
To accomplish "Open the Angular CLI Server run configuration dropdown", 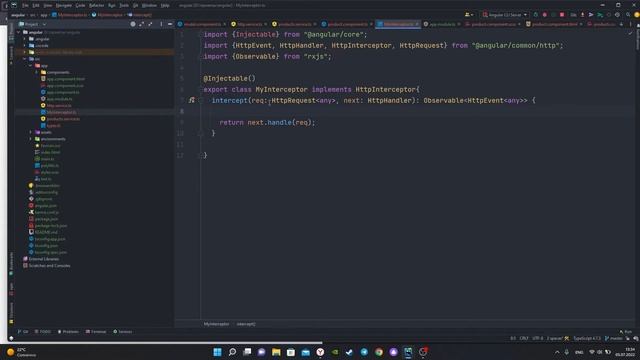I will coord(505,15).
